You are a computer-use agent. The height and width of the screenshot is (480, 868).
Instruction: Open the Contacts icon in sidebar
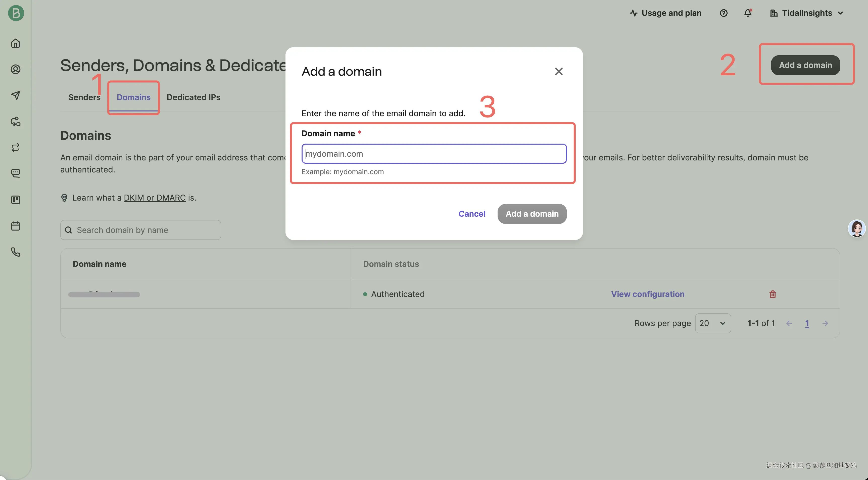coord(16,69)
